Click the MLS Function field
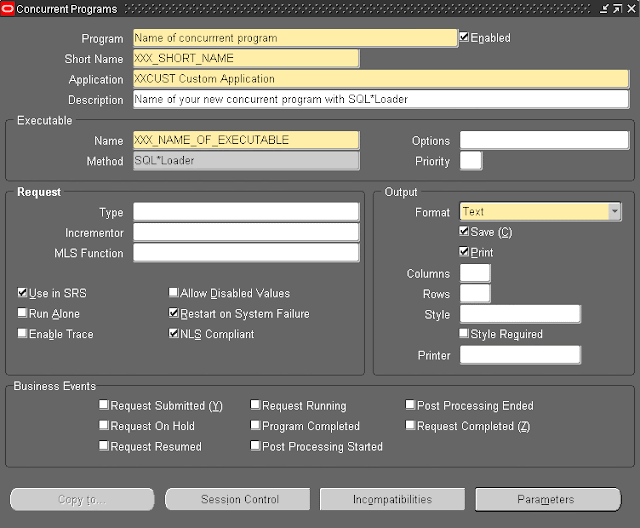The image size is (640, 528). tap(246, 253)
